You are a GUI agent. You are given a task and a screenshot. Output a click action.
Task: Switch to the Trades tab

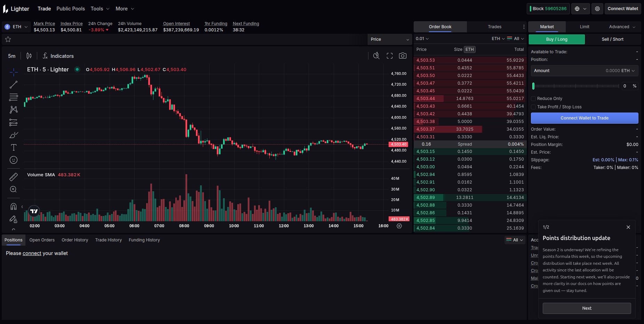coord(494,27)
